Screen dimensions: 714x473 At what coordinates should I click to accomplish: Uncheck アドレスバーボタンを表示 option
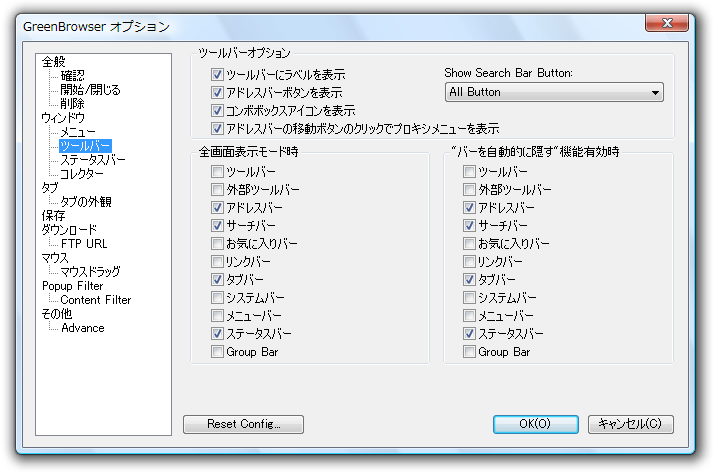tap(217, 92)
